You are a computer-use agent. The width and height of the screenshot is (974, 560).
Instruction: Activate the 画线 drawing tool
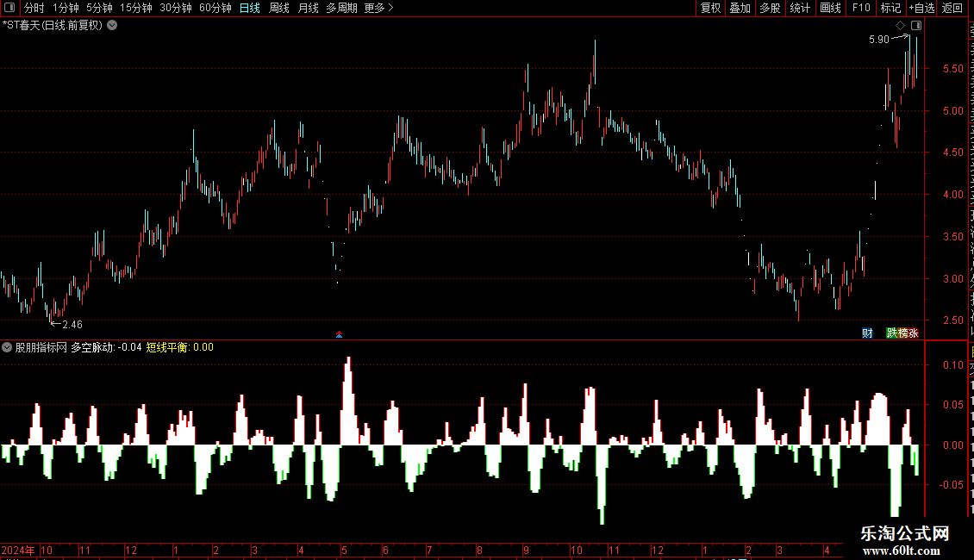pos(831,8)
